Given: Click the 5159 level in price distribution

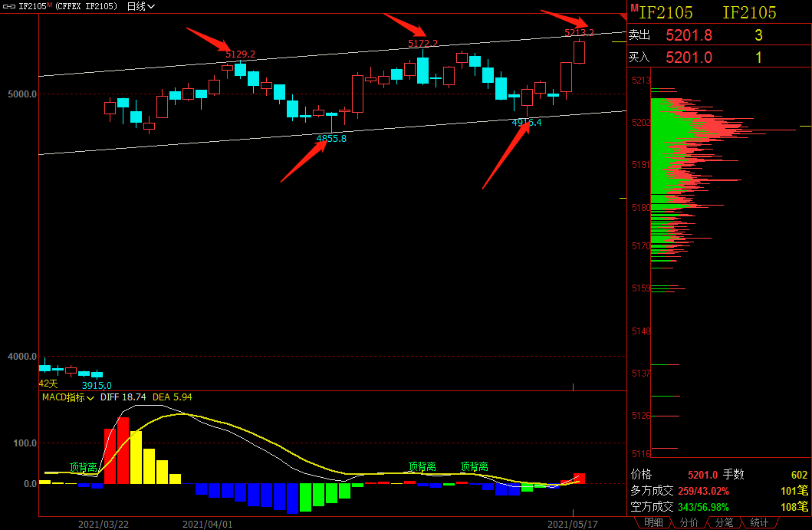Looking at the screenshot, I should [x=641, y=288].
